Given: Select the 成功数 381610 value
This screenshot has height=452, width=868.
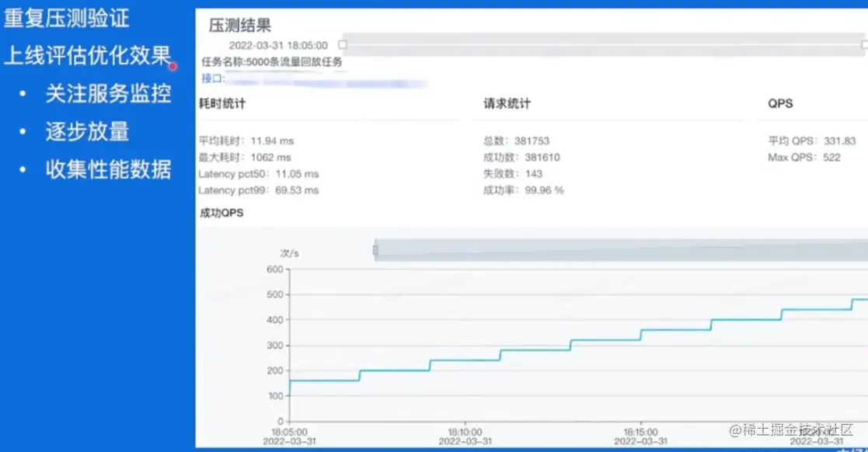Looking at the screenshot, I should point(542,158).
